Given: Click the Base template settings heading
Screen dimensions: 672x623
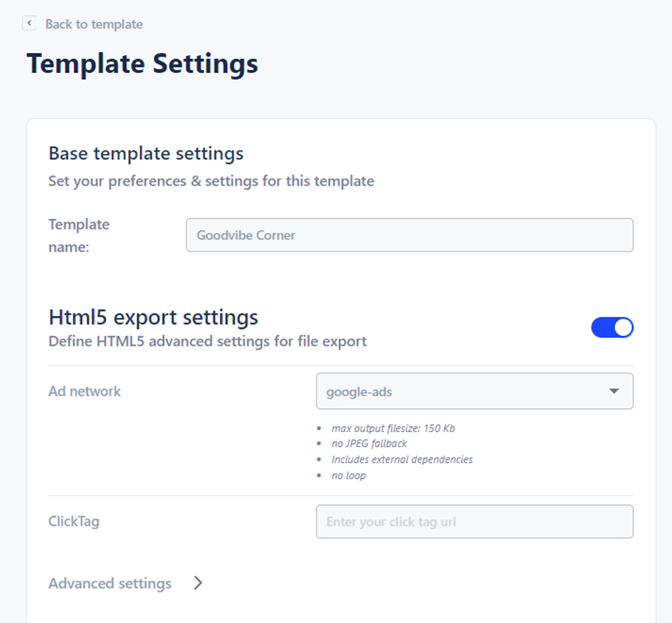Looking at the screenshot, I should [146, 154].
